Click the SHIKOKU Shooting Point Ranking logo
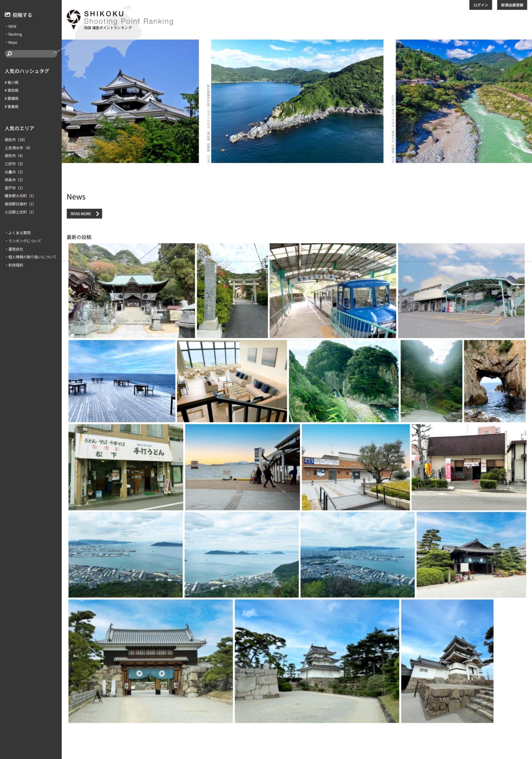Viewport: 532px width, 759px height. click(120, 19)
